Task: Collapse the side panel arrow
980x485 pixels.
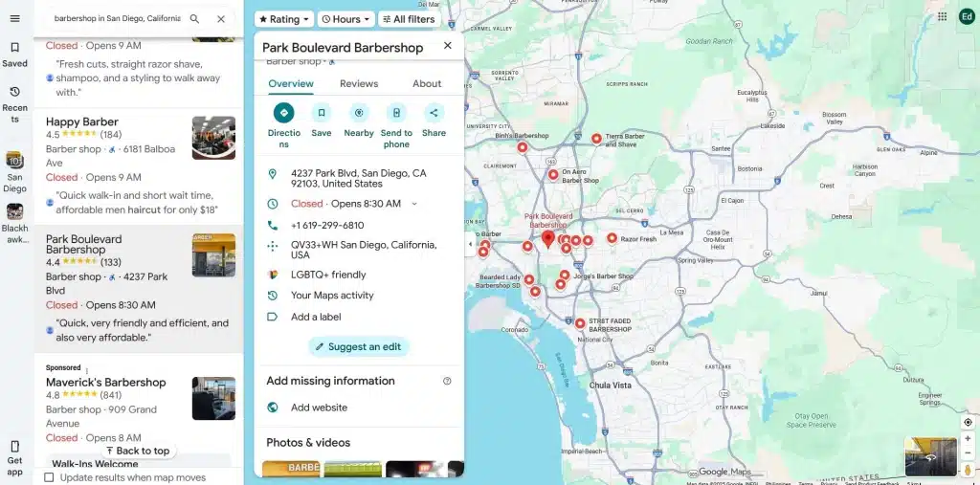Action: pyautogui.click(x=470, y=244)
